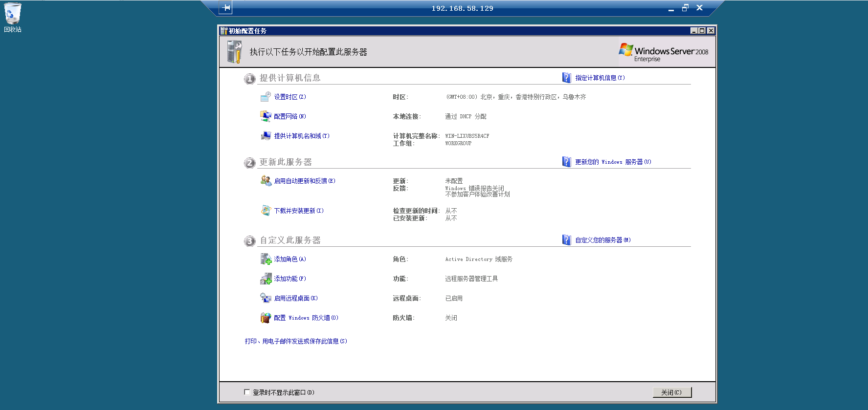Click the Windows firewall configuration icon
Image resolution: width=868 pixels, height=410 pixels.
[x=266, y=318]
